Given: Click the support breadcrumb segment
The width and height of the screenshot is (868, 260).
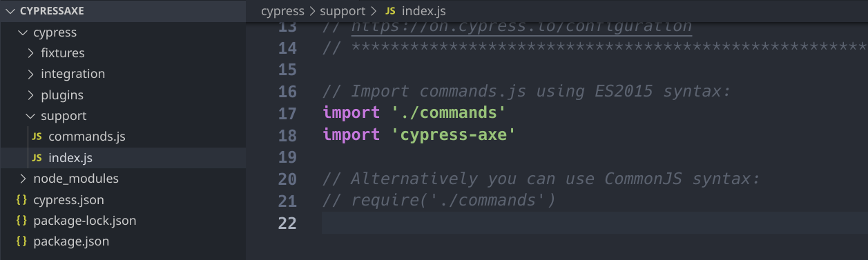Looking at the screenshot, I should point(343,11).
